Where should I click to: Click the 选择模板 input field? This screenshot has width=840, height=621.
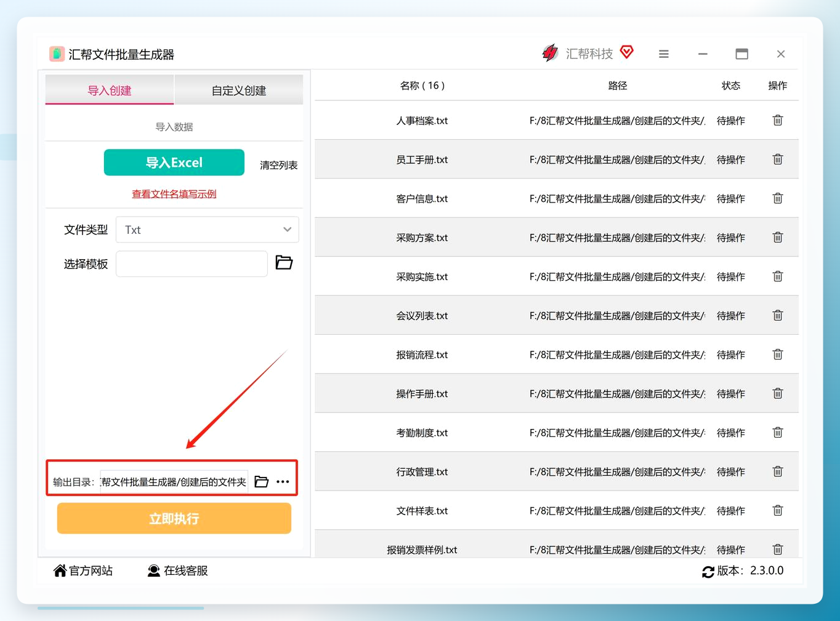tap(192, 264)
